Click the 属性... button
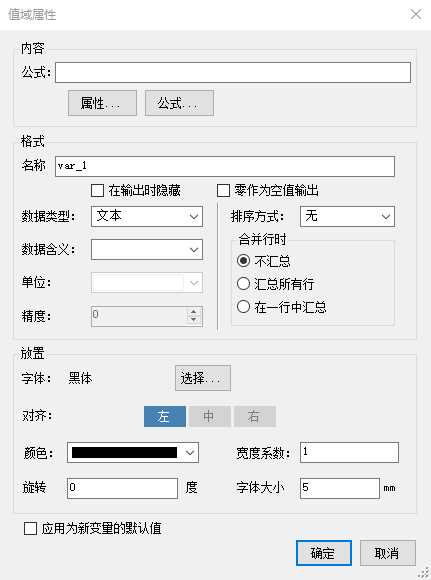Image resolution: width=431 pixels, height=580 pixels. click(102, 103)
